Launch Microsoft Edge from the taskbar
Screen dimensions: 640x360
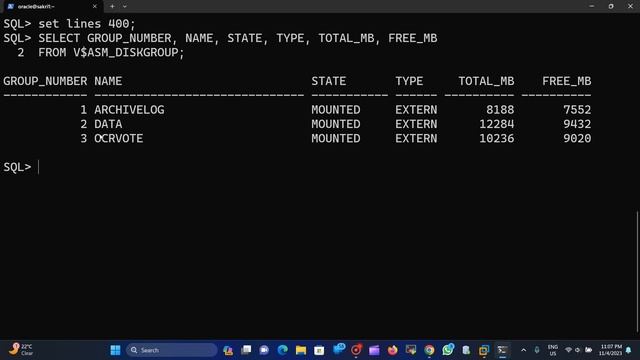[x=282, y=350]
